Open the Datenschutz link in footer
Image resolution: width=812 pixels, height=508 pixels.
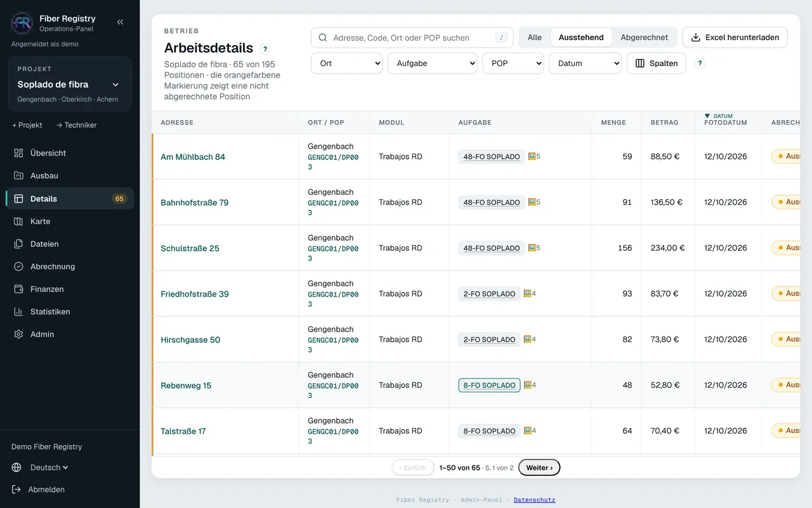534,500
